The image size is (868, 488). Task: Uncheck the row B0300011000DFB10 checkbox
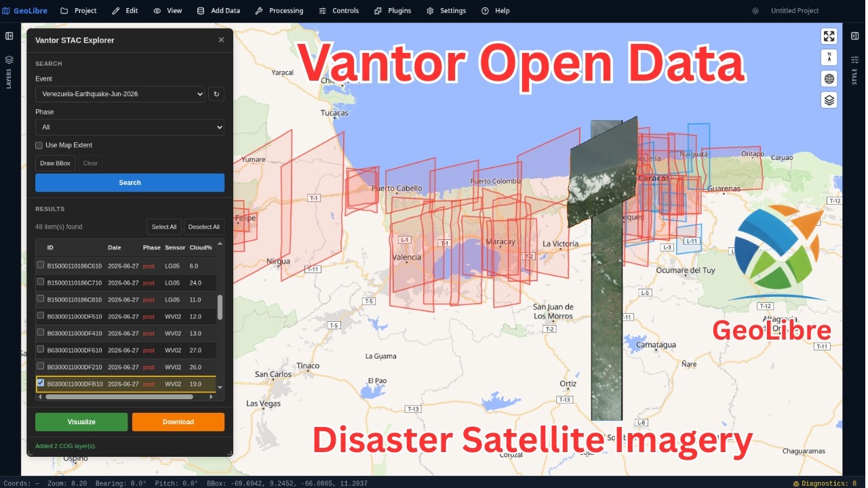pos(41,383)
